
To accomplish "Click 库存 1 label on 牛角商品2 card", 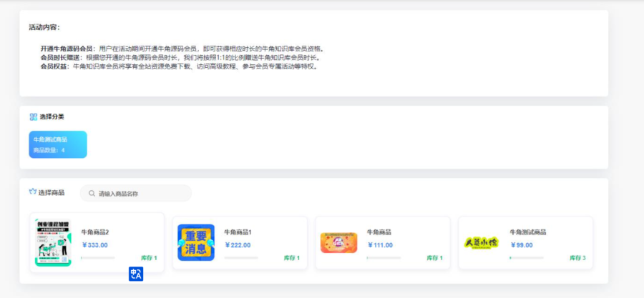I will (149, 258).
